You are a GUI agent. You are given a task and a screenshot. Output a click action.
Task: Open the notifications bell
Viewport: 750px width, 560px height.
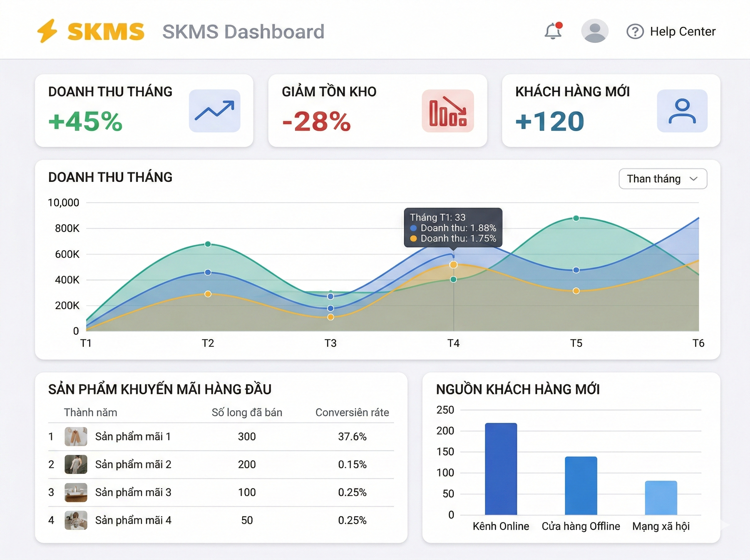pyautogui.click(x=553, y=31)
